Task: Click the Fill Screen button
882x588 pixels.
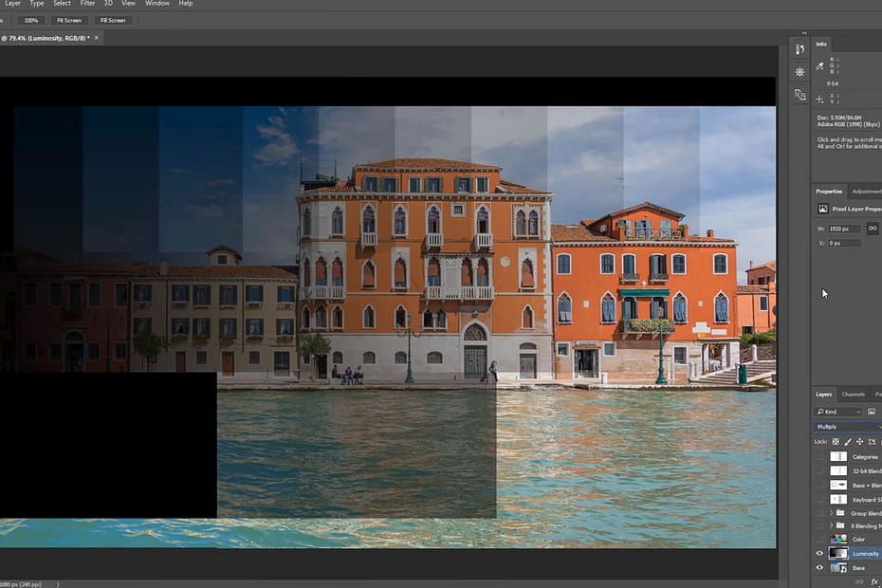Action: (x=111, y=20)
